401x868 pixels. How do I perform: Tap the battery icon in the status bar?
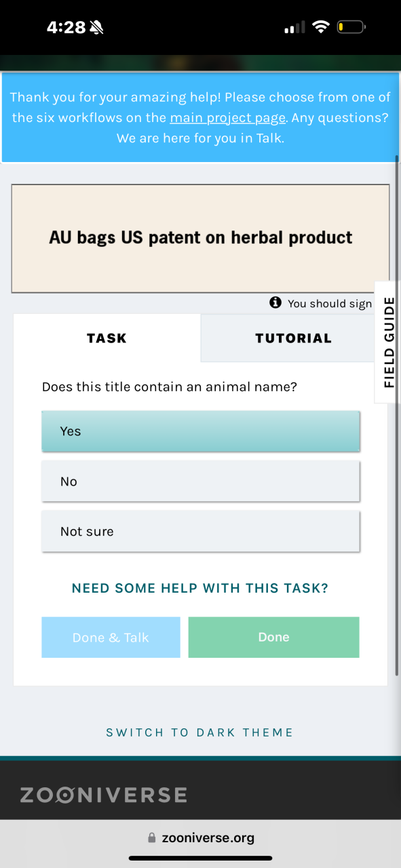coord(351,27)
